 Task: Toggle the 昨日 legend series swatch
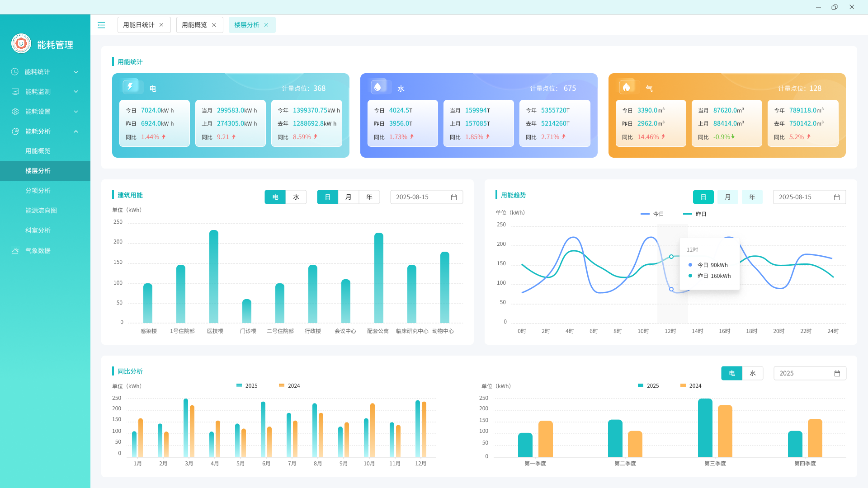click(687, 214)
